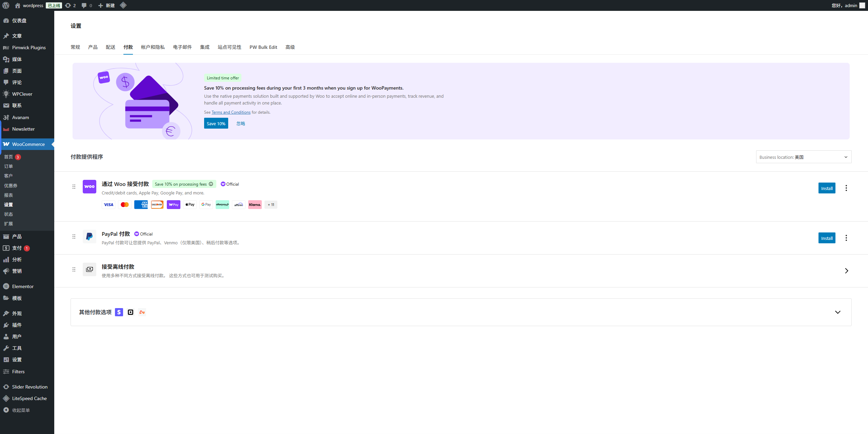This screenshot has width=868, height=434.
Task: Open the Business location dropdown
Action: coord(804,157)
